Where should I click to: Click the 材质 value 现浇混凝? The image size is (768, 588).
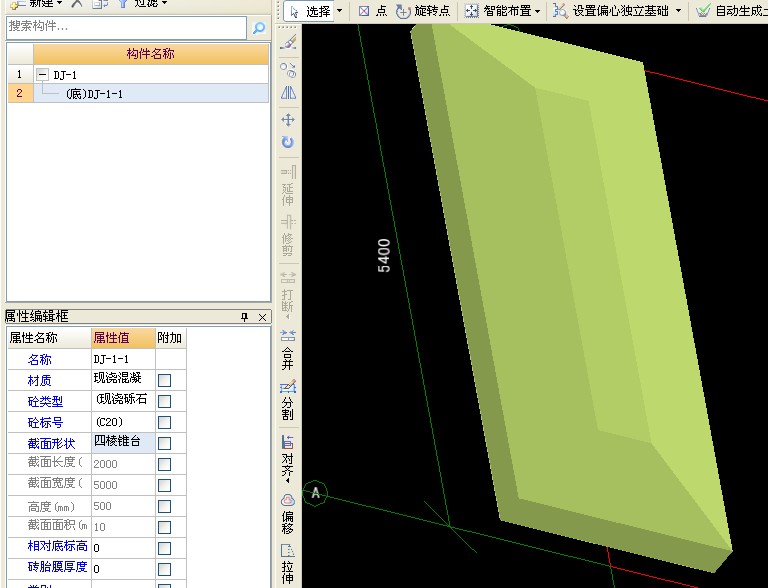pyautogui.click(x=123, y=380)
